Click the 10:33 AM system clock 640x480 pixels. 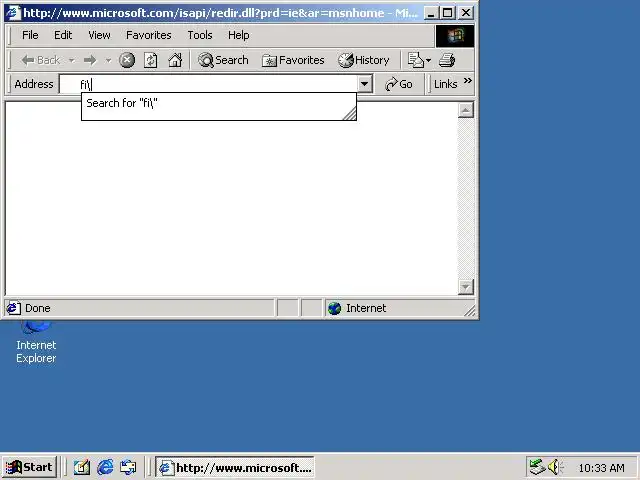click(601, 468)
